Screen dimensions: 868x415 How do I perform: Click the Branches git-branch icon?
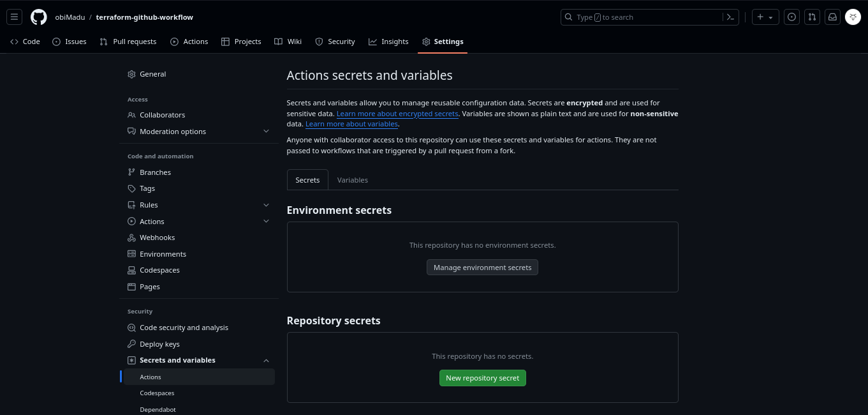pyautogui.click(x=132, y=172)
